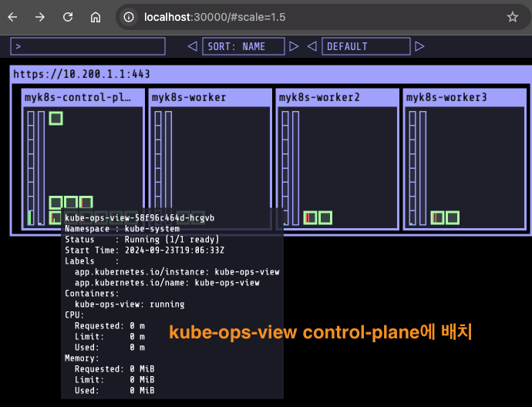Select the myk8s-control-pl… node header
532x407 pixels.
pos(82,98)
